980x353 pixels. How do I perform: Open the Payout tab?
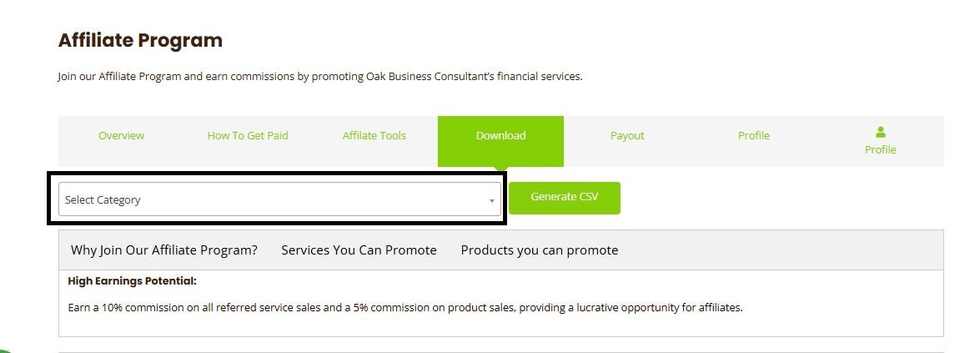pyautogui.click(x=627, y=136)
